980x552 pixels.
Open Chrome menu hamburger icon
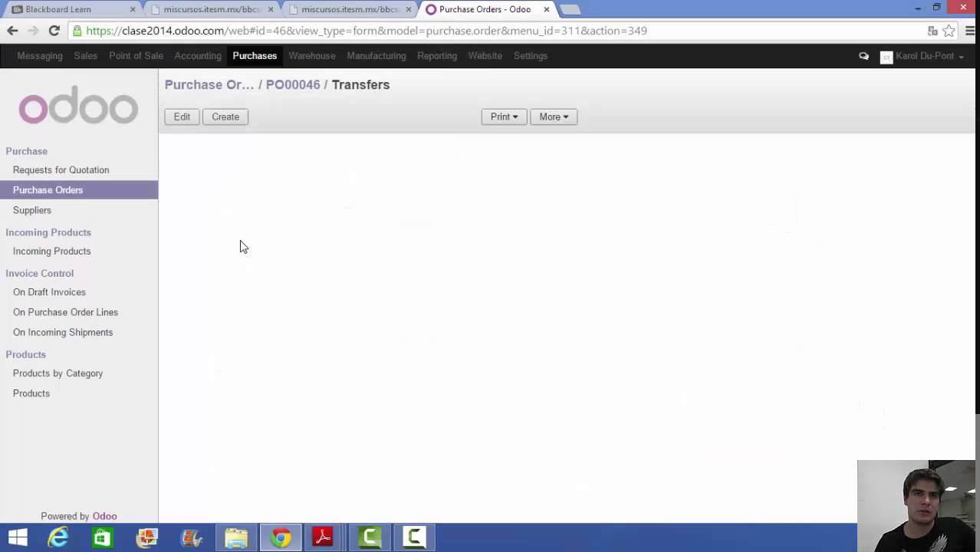tap(970, 31)
